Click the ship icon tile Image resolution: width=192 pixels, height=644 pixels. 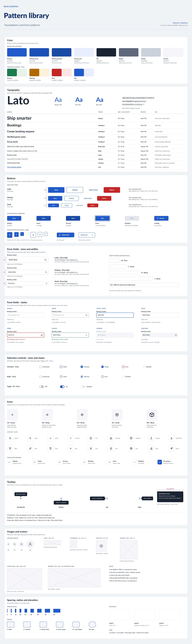151,449
